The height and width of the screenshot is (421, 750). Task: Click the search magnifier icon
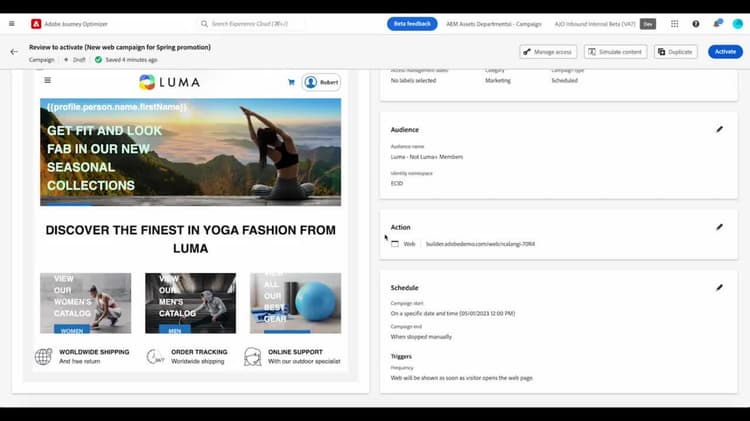click(204, 23)
